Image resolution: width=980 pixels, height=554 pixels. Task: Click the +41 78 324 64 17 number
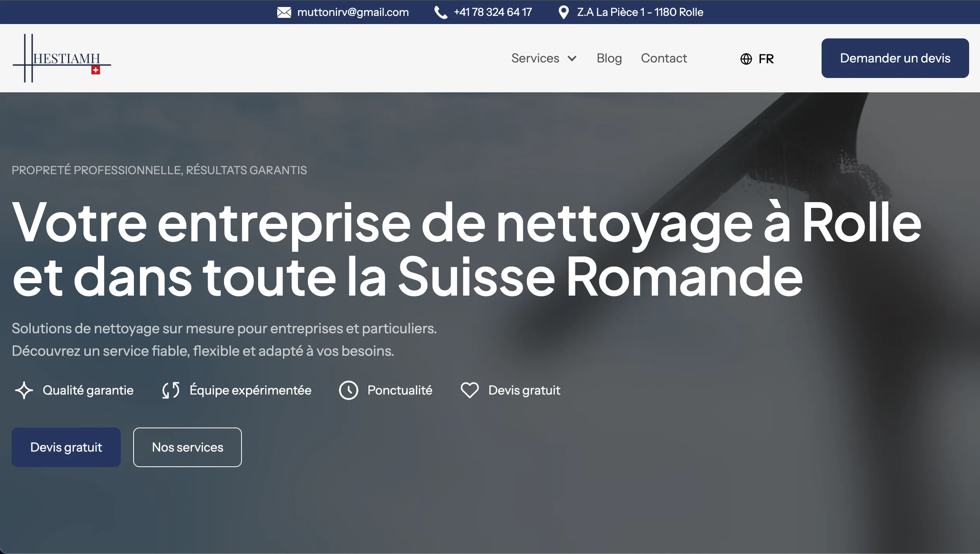tap(493, 12)
